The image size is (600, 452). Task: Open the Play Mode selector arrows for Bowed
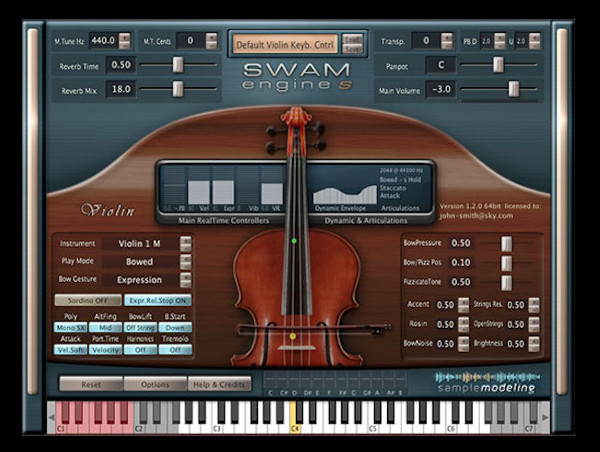(x=186, y=261)
